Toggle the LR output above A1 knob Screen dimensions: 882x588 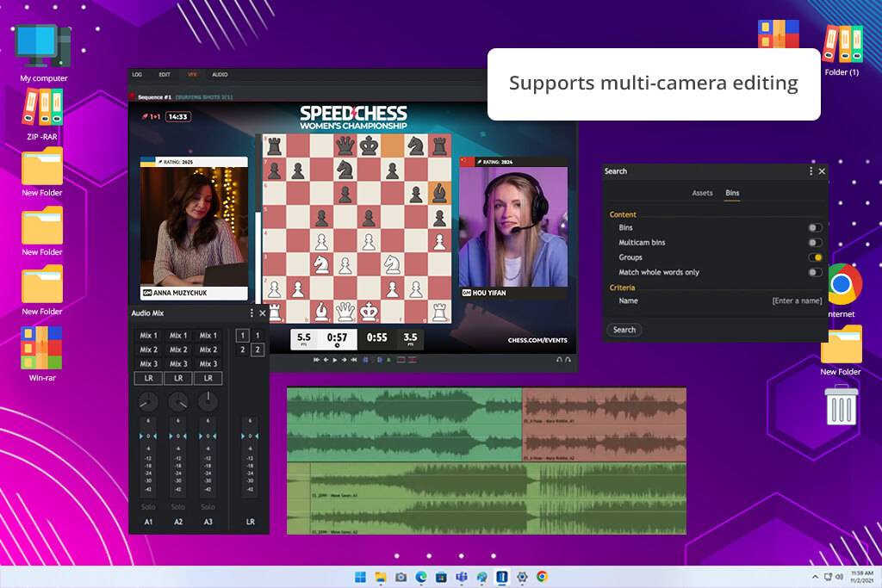point(148,378)
